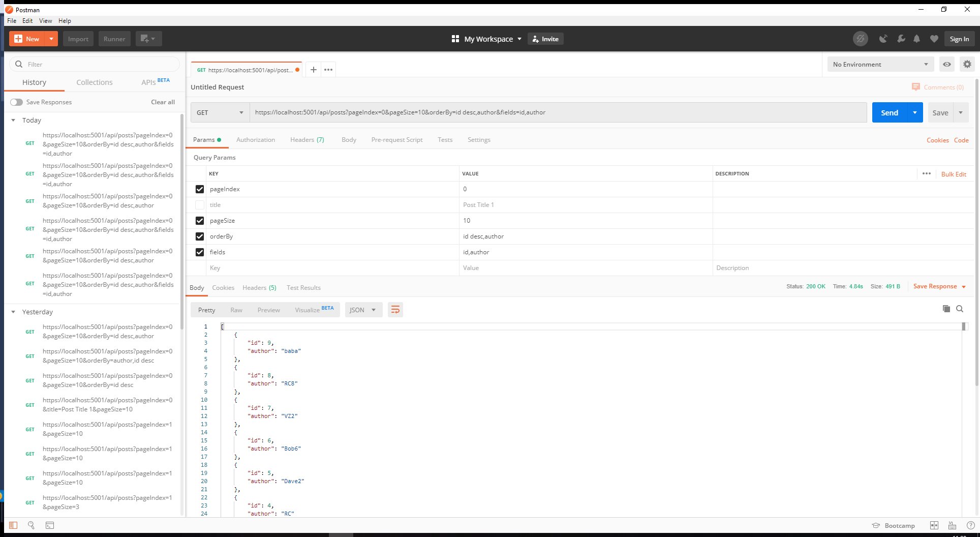Toggle the Save Responses switch
Screen dimensions: 980x537
(16, 102)
